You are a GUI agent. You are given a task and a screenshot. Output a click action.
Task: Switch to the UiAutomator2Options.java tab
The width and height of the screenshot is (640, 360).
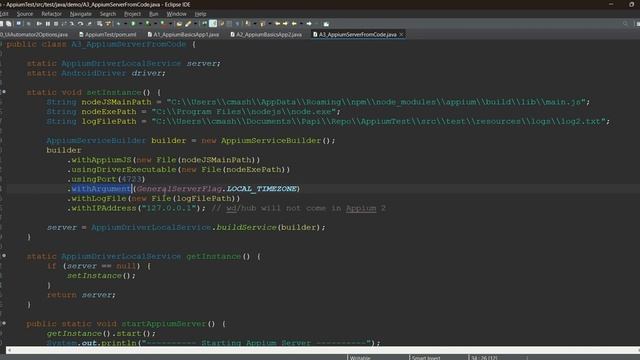pos(34,35)
